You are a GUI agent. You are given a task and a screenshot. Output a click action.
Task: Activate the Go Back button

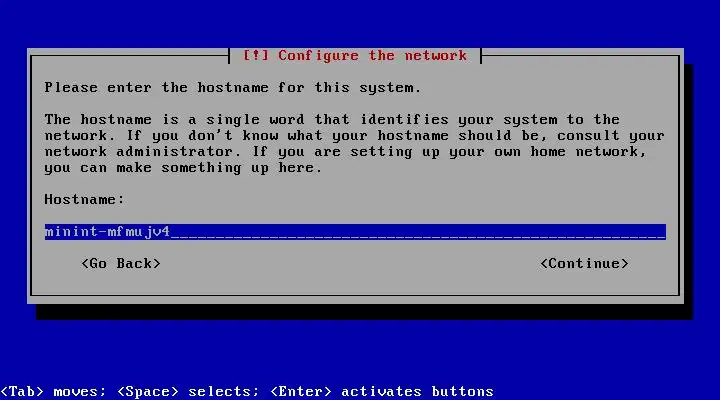tap(121, 264)
